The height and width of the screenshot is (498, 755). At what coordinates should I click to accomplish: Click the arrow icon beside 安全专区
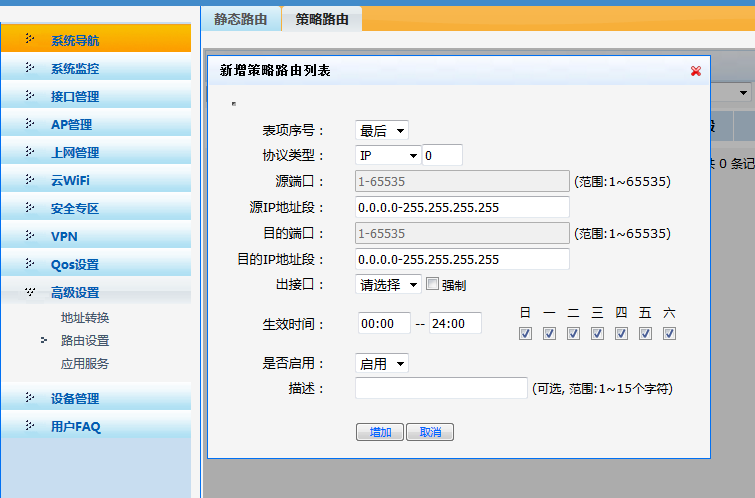[x=29, y=207]
